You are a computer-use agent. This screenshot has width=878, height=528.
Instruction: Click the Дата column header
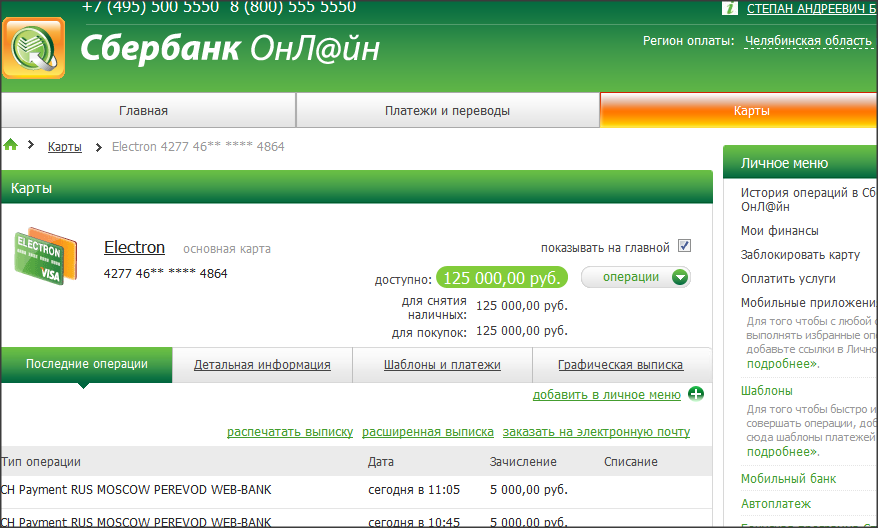tap(381, 462)
